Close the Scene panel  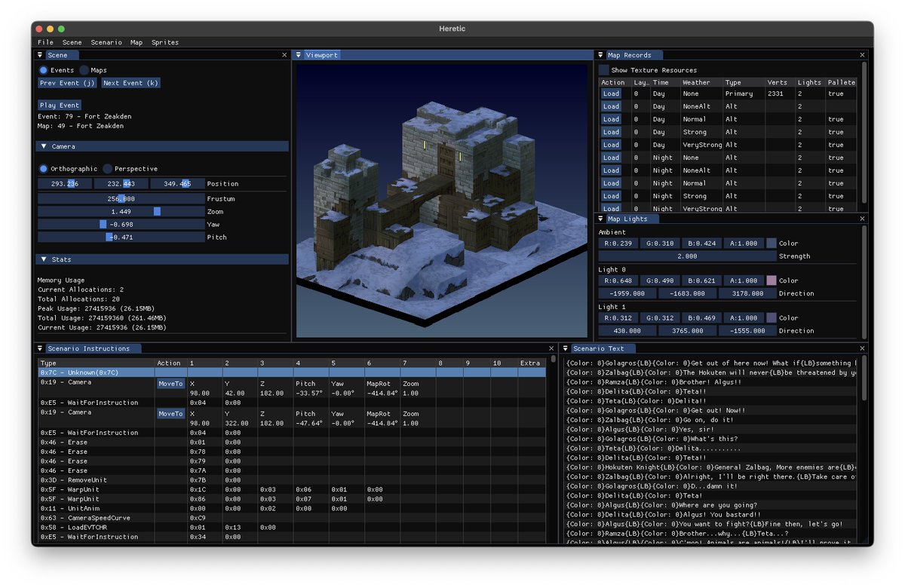pyautogui.click(x=284, y=55)
